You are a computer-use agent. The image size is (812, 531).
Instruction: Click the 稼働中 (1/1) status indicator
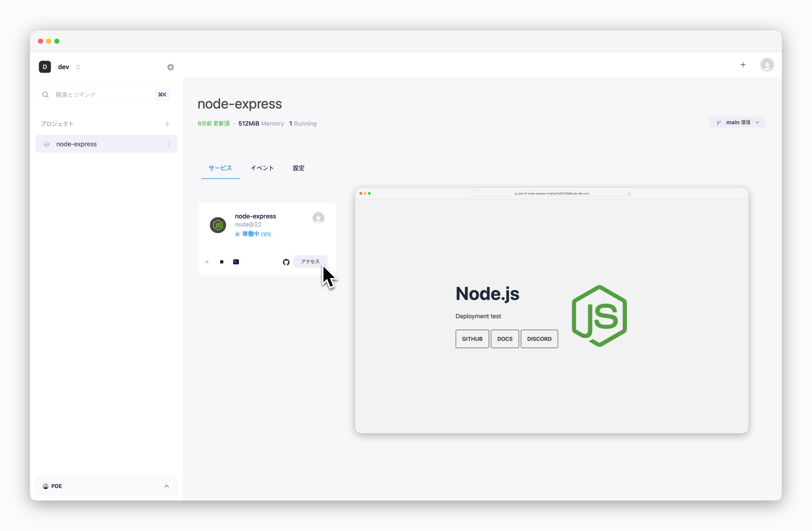(252, 234)
